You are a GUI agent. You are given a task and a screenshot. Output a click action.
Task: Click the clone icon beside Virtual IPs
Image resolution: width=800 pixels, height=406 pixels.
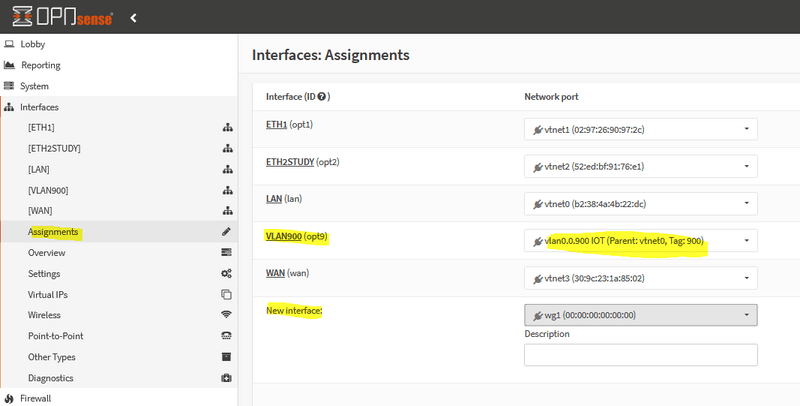tap(226, 295)
